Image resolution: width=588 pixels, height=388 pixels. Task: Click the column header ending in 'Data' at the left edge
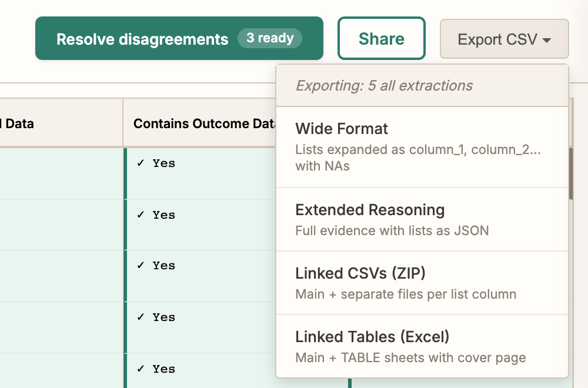(61, 123)
